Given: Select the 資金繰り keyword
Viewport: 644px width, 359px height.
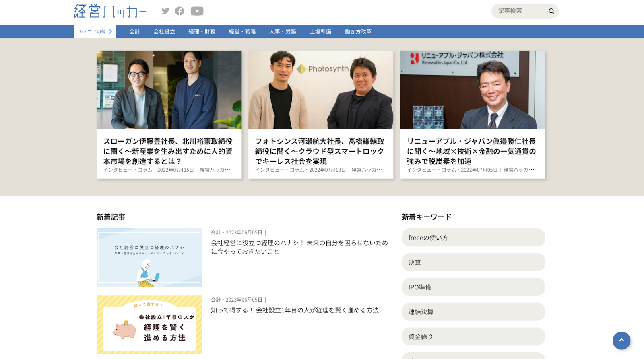Looking at the screenshot, I should (473, 336).
